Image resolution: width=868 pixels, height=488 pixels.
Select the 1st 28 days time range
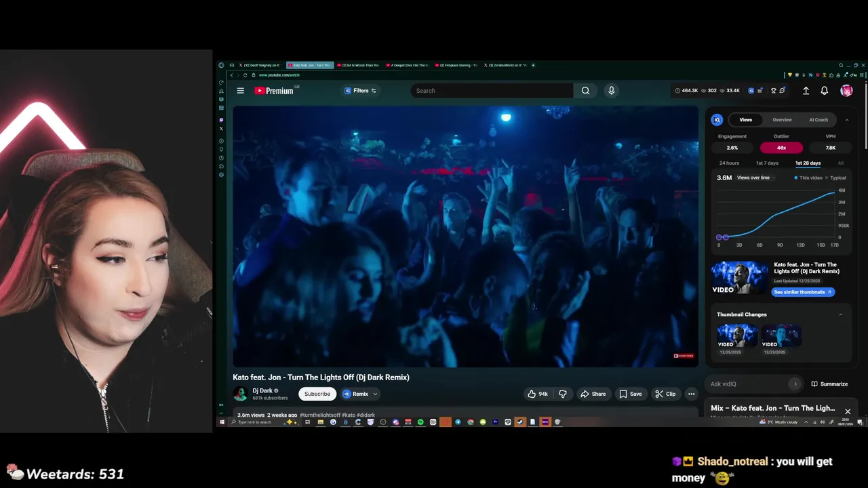coord(808,163)
